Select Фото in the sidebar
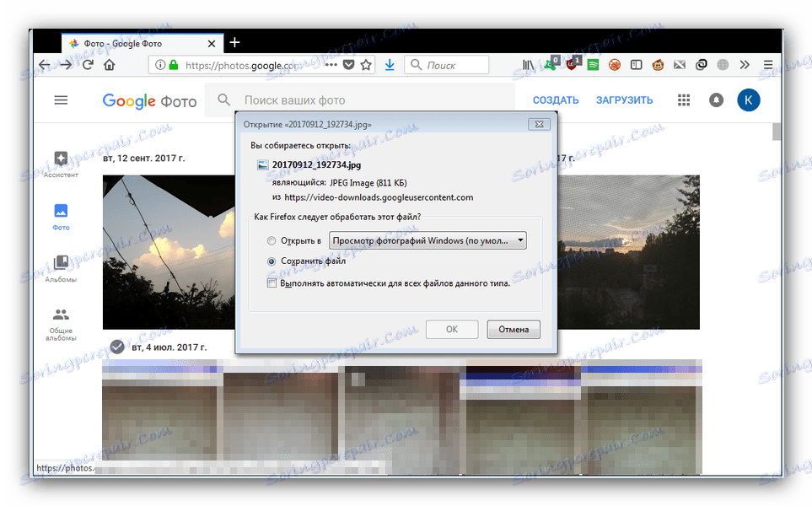812x506 pixels. [x=61, y=217]
